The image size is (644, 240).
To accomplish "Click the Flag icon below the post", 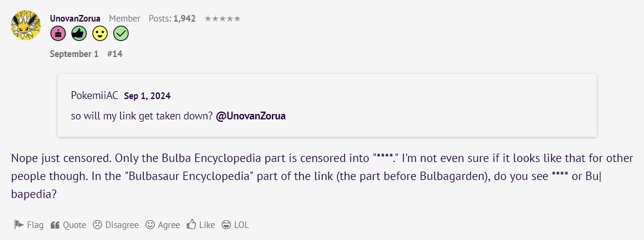I will click(19, 225).
